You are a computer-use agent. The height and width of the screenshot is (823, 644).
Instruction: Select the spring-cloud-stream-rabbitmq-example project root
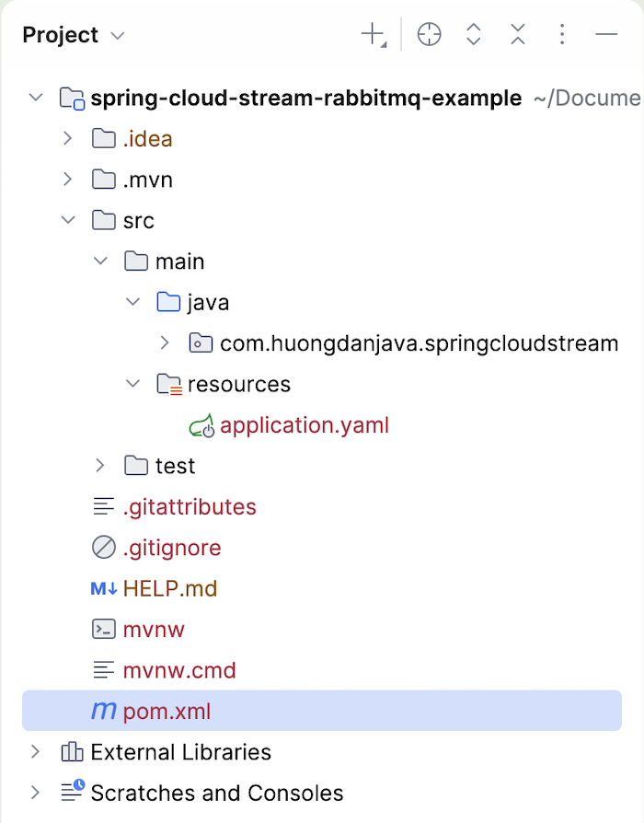306,98
